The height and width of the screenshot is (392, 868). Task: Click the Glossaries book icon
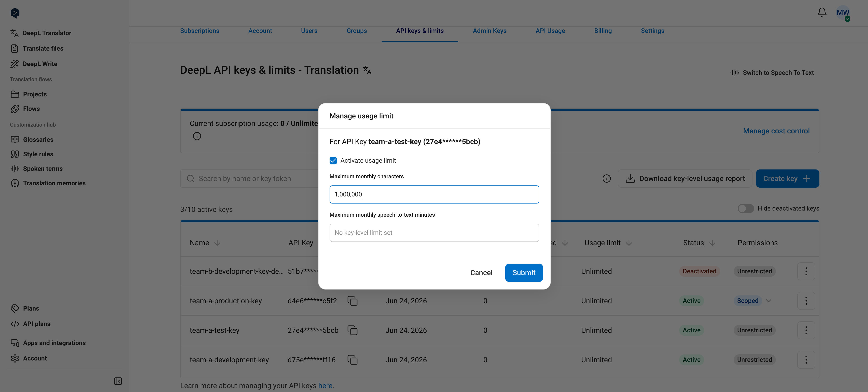pos(15,140)
